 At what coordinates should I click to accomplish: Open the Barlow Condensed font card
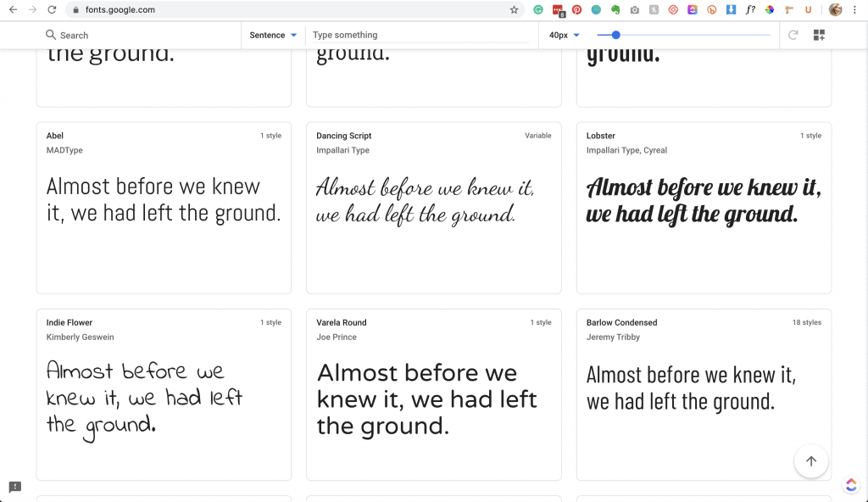704,394
